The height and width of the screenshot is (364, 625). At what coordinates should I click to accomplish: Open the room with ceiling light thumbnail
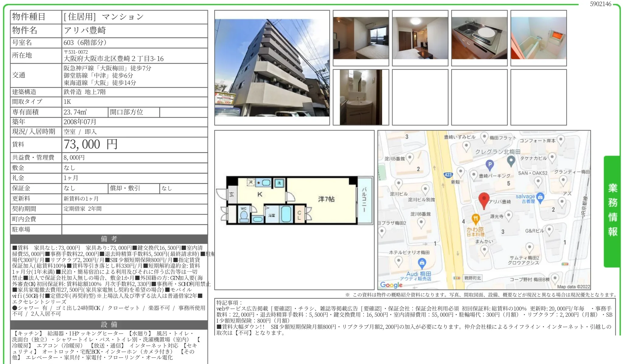(420, 38)
